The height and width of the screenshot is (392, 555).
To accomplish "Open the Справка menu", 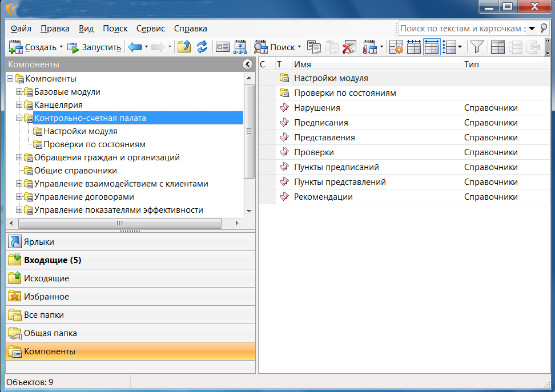I will click(x=191, y=29).
